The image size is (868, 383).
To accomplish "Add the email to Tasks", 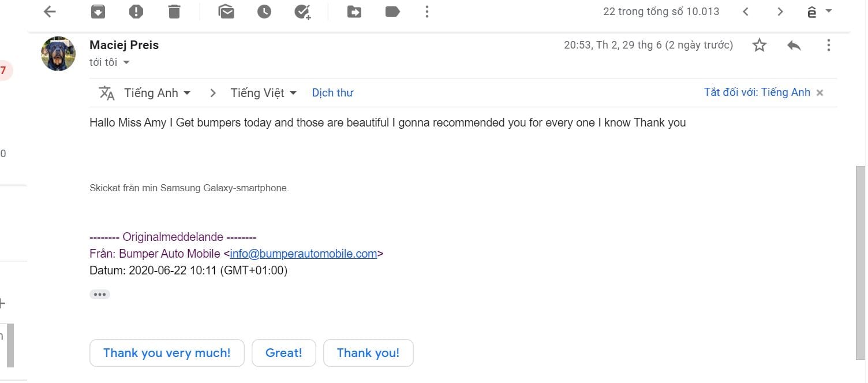I will pyautogui.click(x=302, y=12).
